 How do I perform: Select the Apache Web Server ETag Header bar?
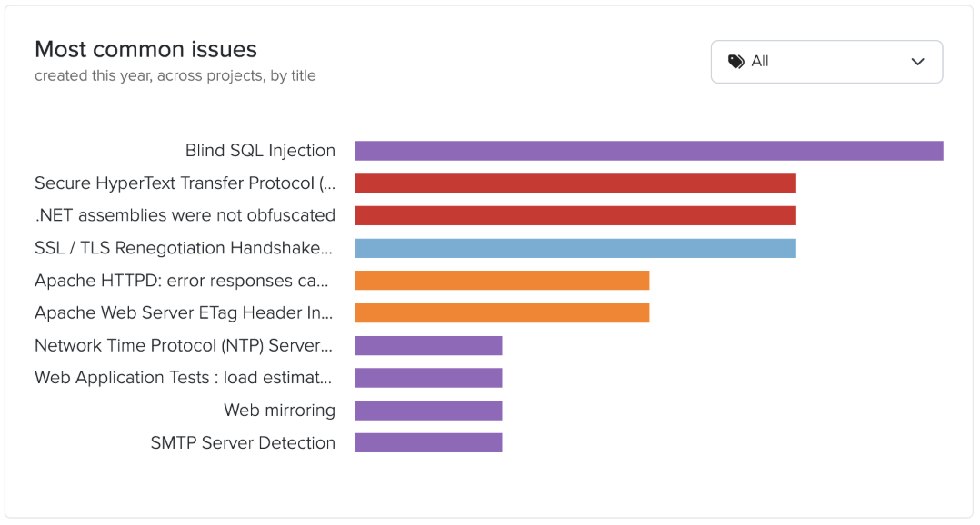tap(500, 312)
